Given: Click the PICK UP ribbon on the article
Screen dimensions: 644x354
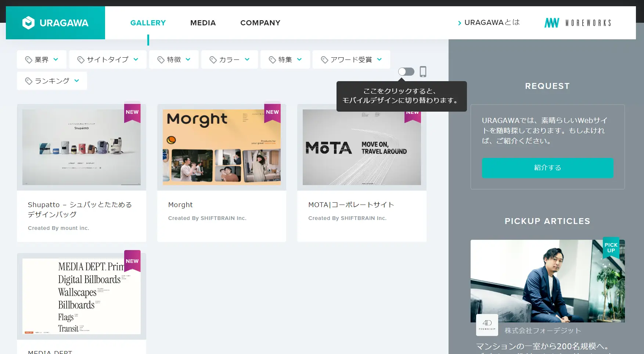Looking at the screenshot, I should pos(611,248).
